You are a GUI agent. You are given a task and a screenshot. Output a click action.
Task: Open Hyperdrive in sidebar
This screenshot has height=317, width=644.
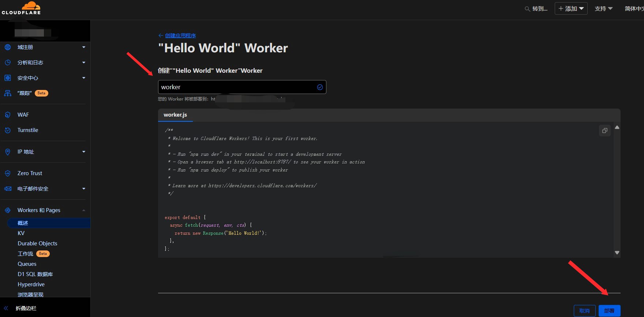coord(31,284)
